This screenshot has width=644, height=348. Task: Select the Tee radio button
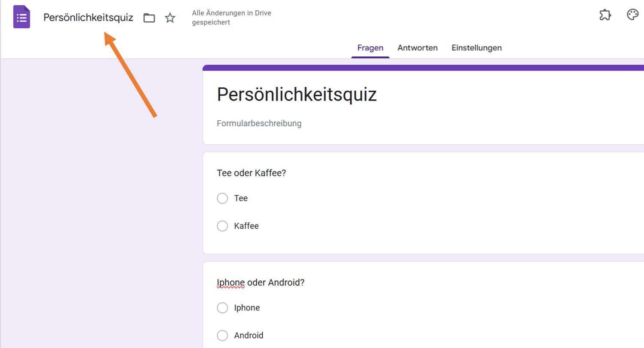tap(222, 198)
